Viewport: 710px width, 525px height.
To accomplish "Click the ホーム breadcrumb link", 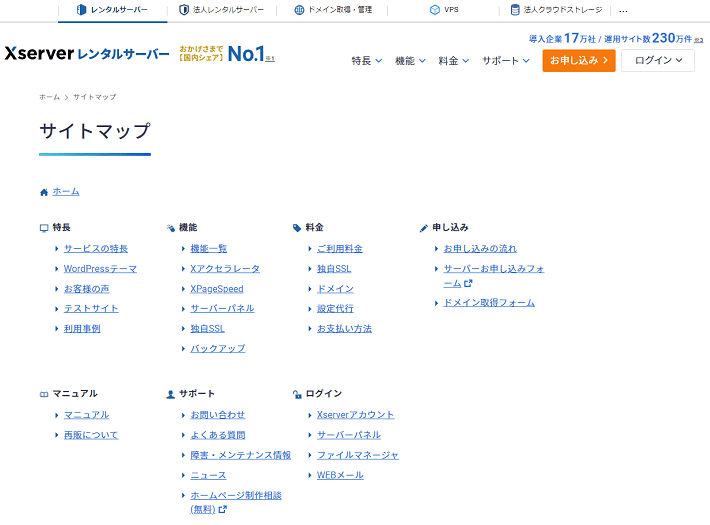I will pos(49,97).
